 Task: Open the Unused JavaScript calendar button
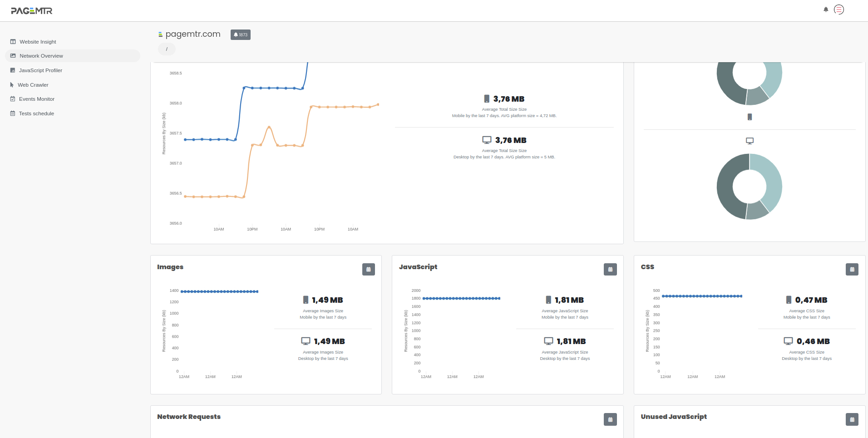(852, 419)
